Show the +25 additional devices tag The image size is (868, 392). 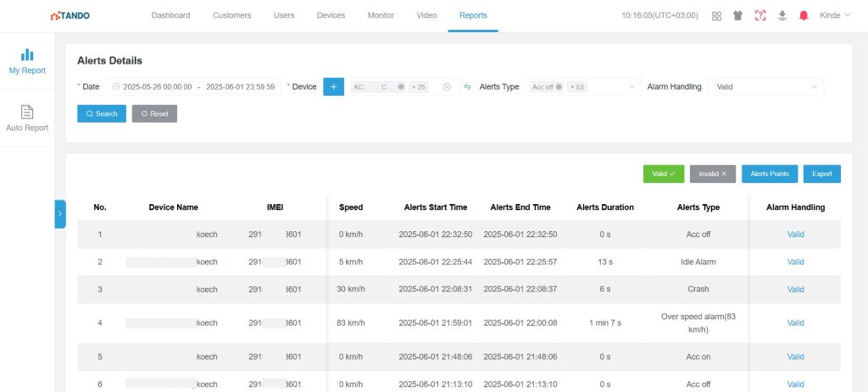(418, 87)
